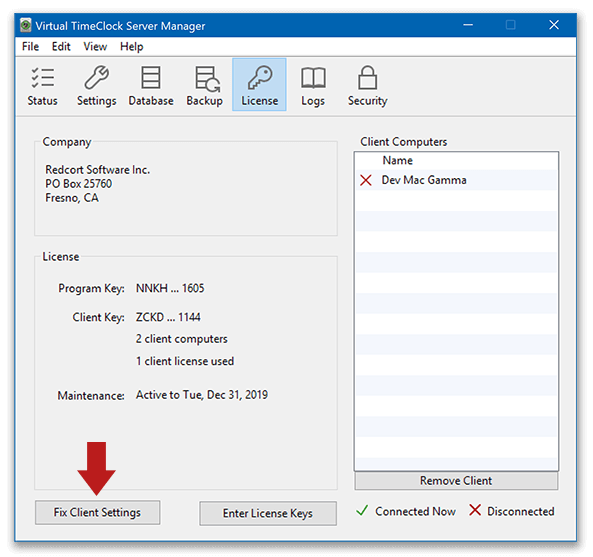This screenshot has height=557, width=593.
Task: Click Remove Client button
Action: click(x=456, y=481)
